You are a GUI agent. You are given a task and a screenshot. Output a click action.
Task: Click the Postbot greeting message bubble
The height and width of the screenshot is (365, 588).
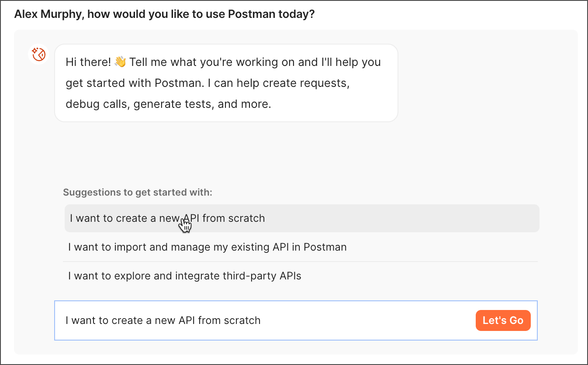(x=226, y=83)
